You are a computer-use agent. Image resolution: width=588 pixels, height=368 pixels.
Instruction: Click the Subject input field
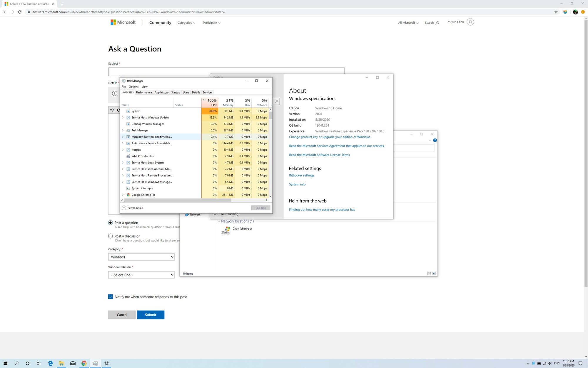pos(226,72)
